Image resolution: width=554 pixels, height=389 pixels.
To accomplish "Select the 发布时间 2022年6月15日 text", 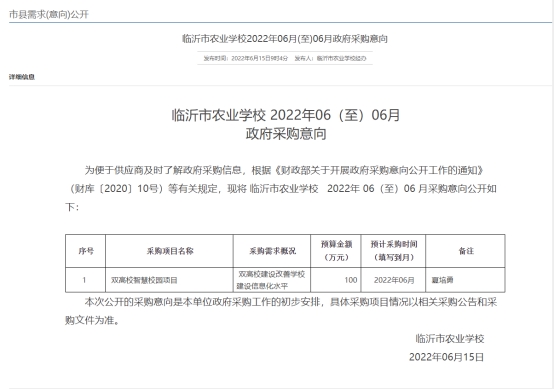I will (246, 58).
